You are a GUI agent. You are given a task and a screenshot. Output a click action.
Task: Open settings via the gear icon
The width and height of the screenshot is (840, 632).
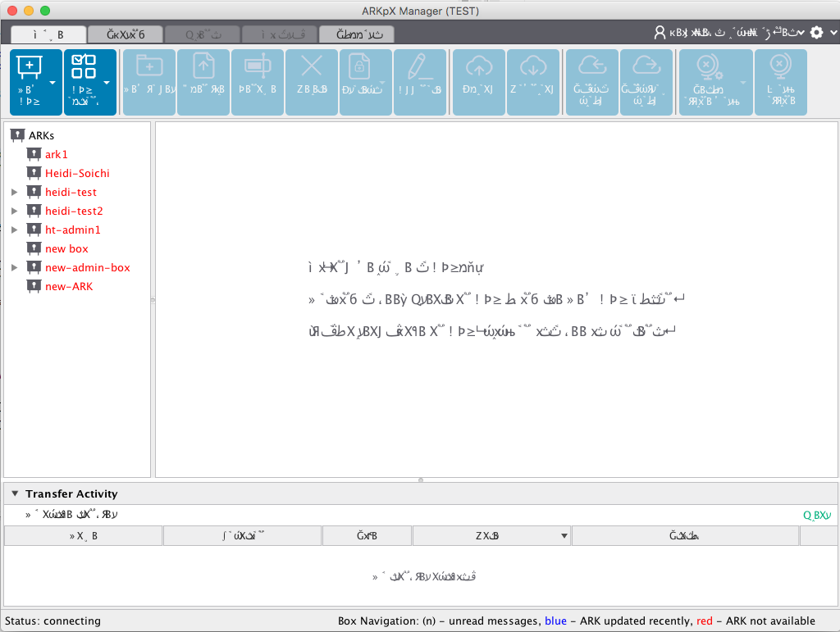tap(816, 33)
